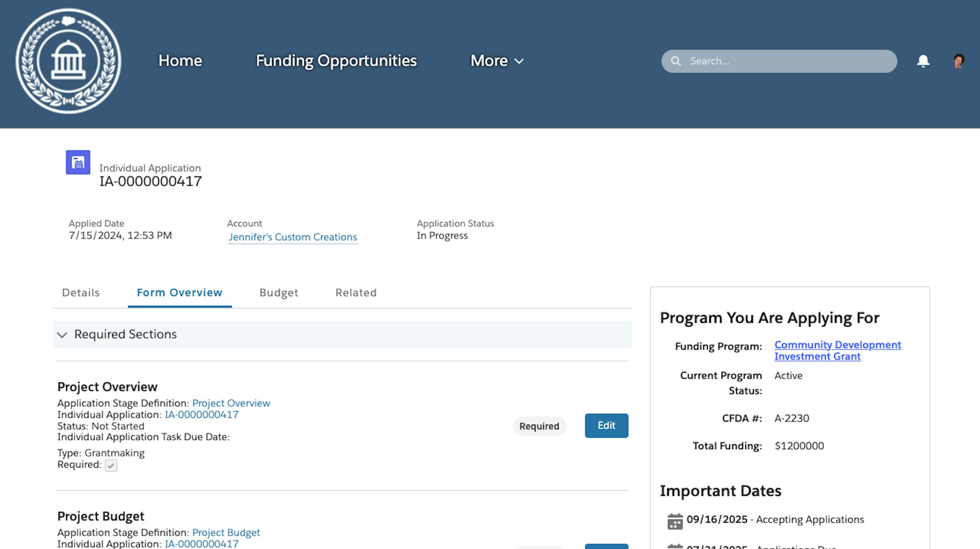Open the Project Budget stage definition link
980x549 pixels.
coord(226,533)
